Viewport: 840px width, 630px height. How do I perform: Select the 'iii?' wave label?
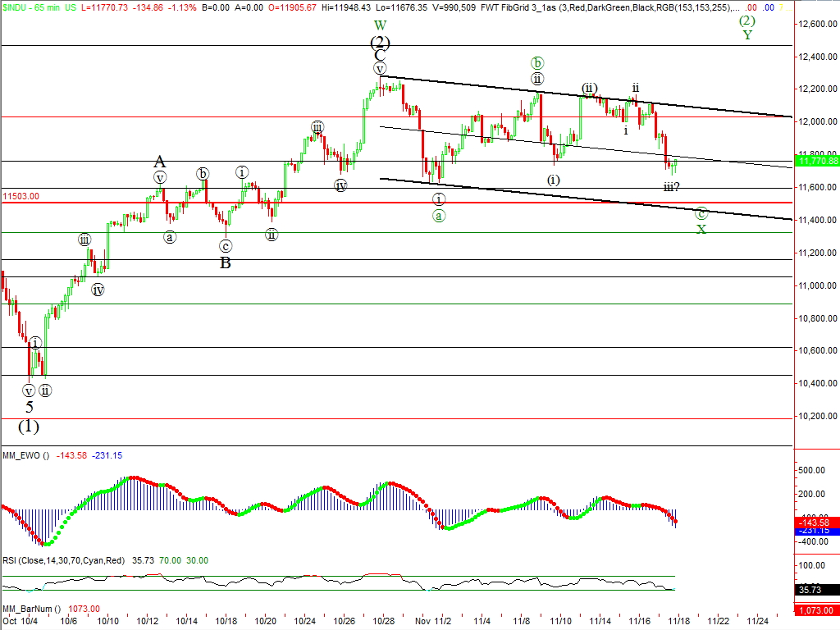[672, 187]
